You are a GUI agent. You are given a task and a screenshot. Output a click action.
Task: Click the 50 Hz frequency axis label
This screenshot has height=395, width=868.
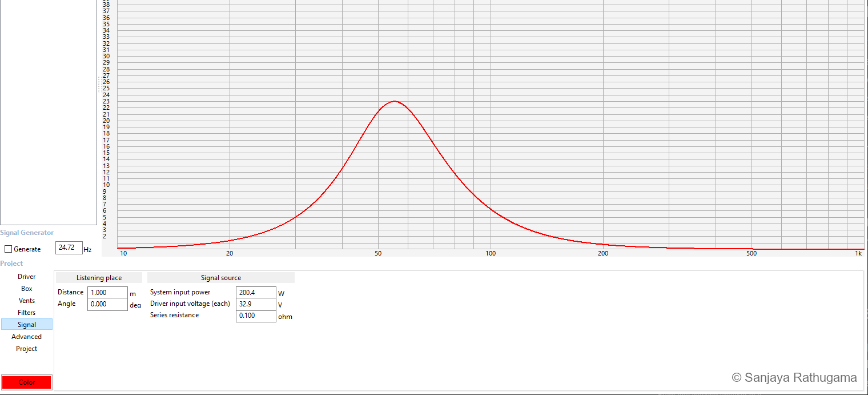378,253
